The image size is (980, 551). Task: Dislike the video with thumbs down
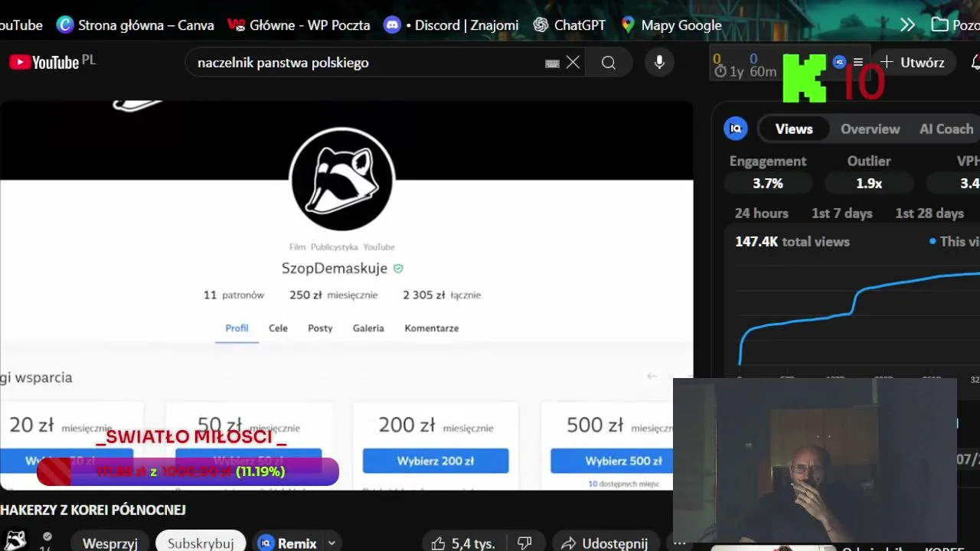(x=524, y=543)
